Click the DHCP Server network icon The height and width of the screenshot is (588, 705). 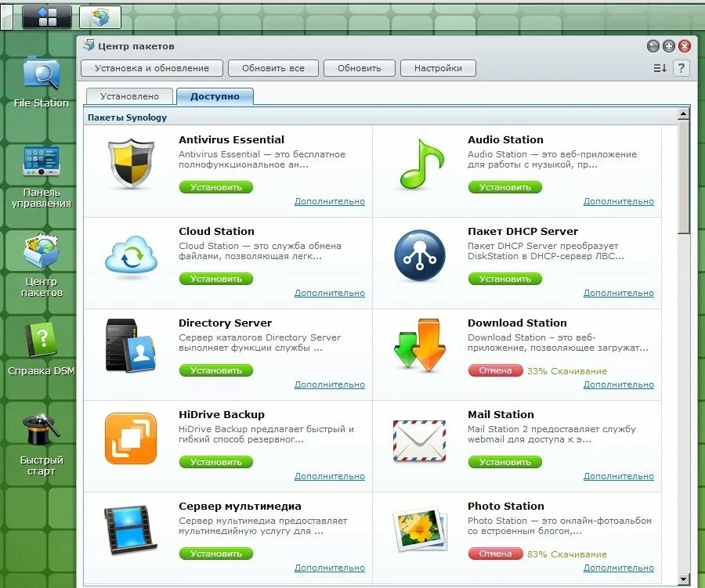[x=420, y=255]
